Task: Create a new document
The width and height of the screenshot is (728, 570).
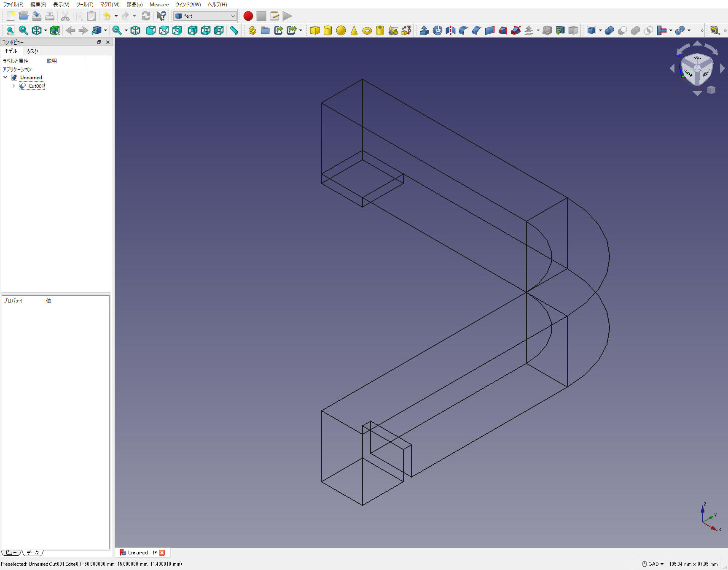Action: tap(11, 16)
